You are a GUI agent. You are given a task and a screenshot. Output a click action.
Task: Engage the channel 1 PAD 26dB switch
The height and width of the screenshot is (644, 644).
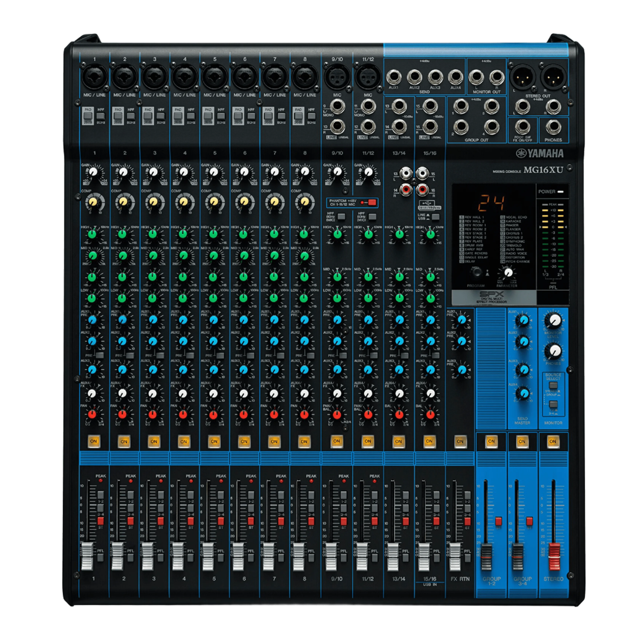pyautogui.click(x=88, y=116)
